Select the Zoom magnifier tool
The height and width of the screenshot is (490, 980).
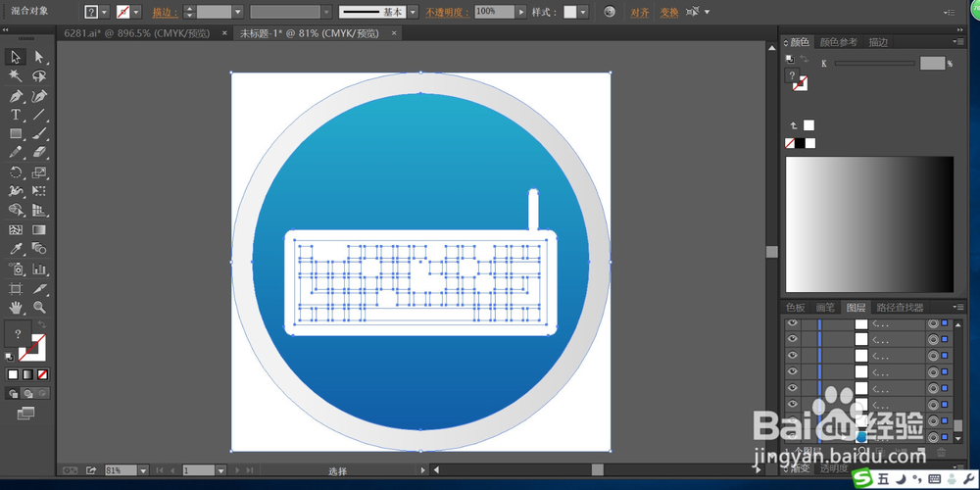39,307
